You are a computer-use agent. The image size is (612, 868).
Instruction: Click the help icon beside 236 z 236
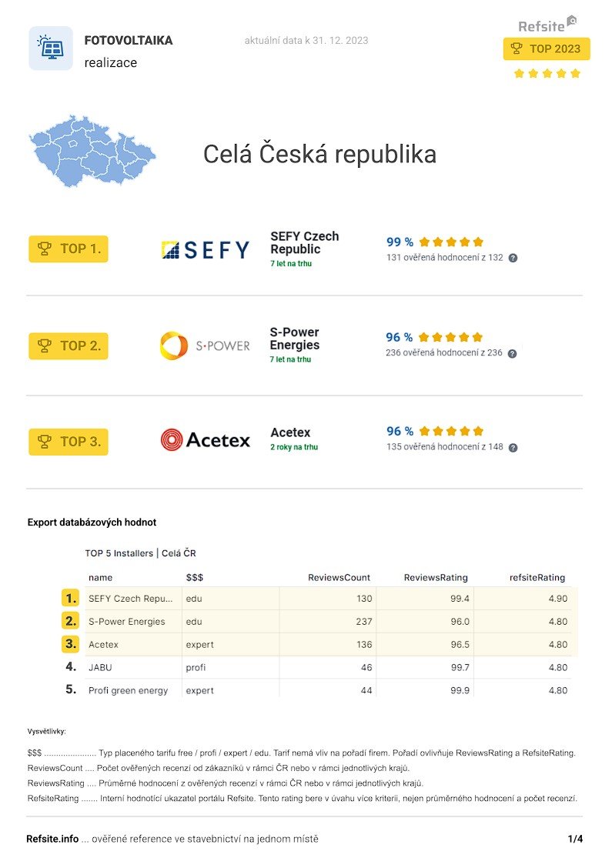click(512, 354)
